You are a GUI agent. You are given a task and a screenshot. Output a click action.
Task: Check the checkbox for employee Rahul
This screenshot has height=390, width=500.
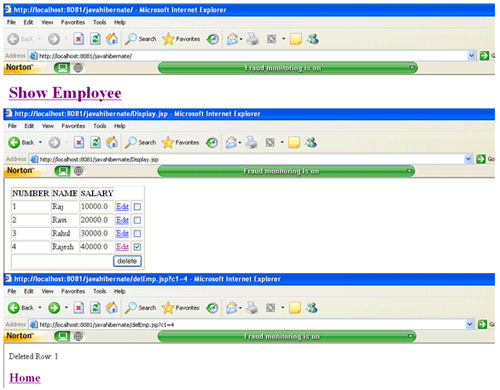[x=137, y=234]
